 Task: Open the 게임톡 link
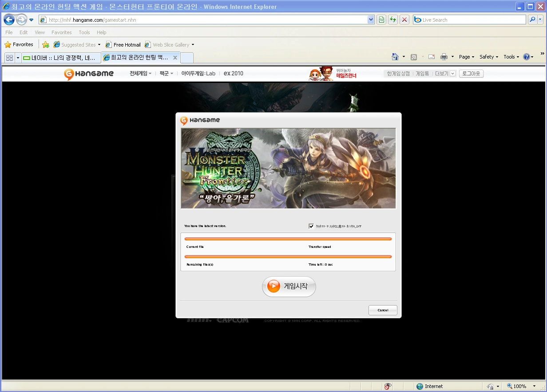(x=422, y=74)
